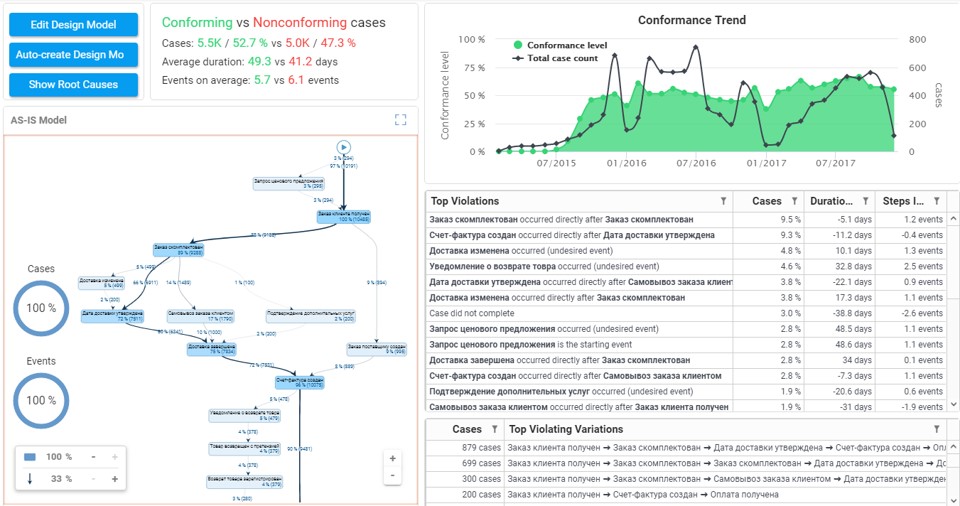Screen dimensions: 960x506
Task: Filter the Top Violations column
Action: coord(723,201)
